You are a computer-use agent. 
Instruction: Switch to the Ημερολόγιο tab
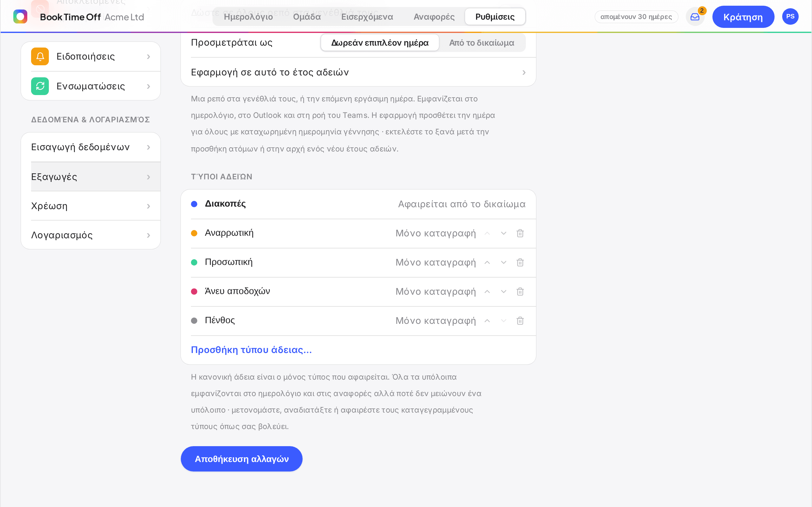248,17
